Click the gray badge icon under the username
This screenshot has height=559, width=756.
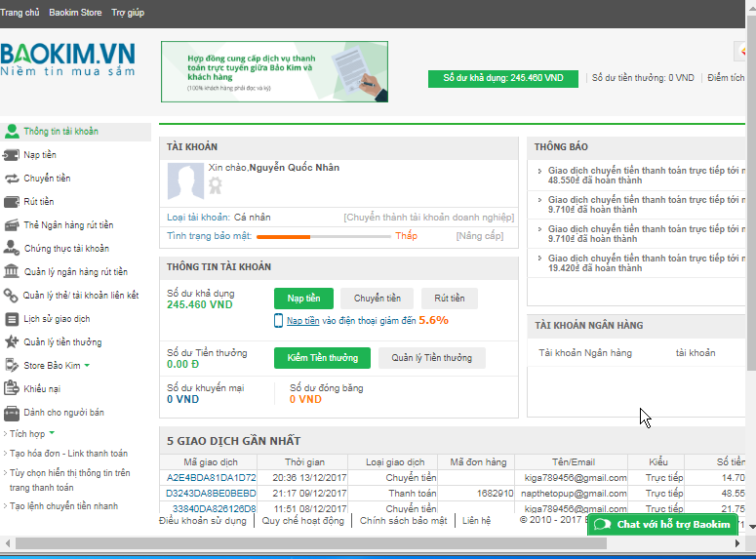pyautogui.click(x=215, y=185)
